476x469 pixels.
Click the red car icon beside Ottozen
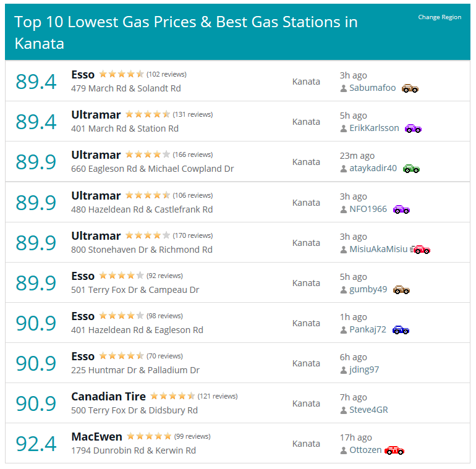[394, 450]
